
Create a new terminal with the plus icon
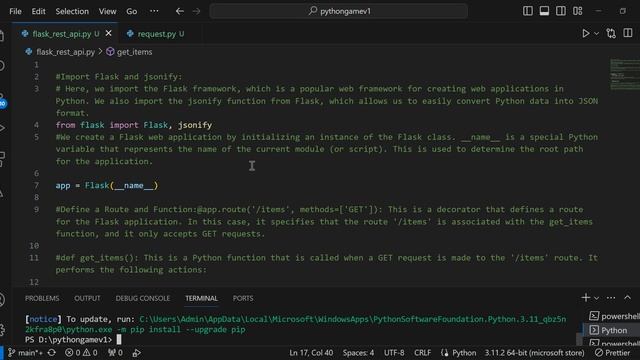[x=586, y=298]
